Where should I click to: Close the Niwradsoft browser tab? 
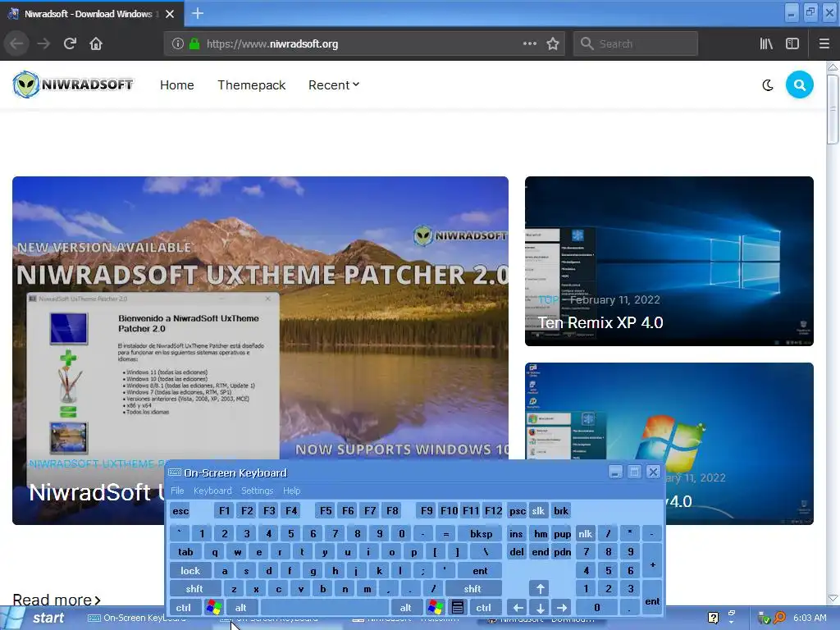[x=170, y=14]
